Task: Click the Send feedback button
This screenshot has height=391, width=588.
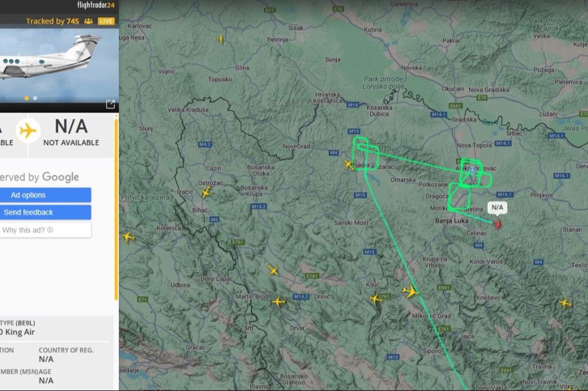Action: (45, 212)
